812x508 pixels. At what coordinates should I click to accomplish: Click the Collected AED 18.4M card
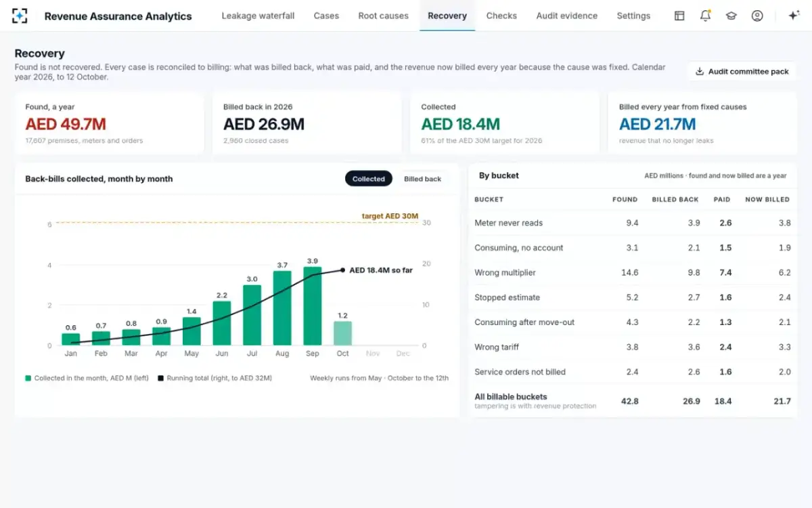505,124
